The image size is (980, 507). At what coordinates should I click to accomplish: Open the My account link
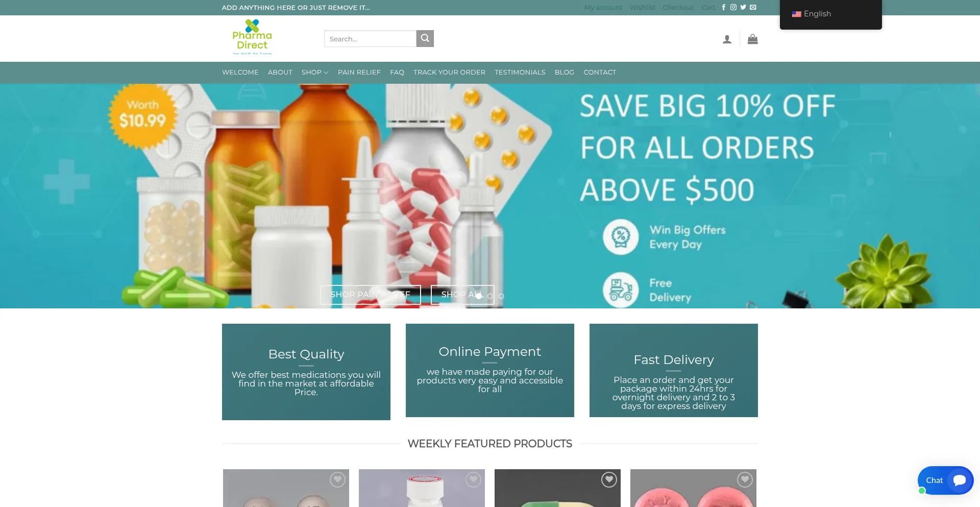coord(603,7)
